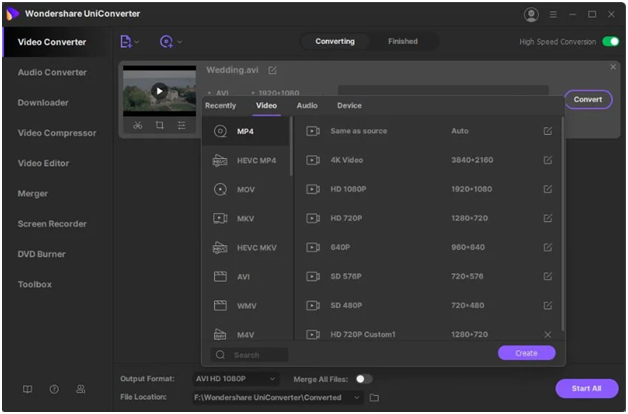Open effects adjust icon under thumbnail
This screenshot has width=628, height=414.
[x=181, y=125]
